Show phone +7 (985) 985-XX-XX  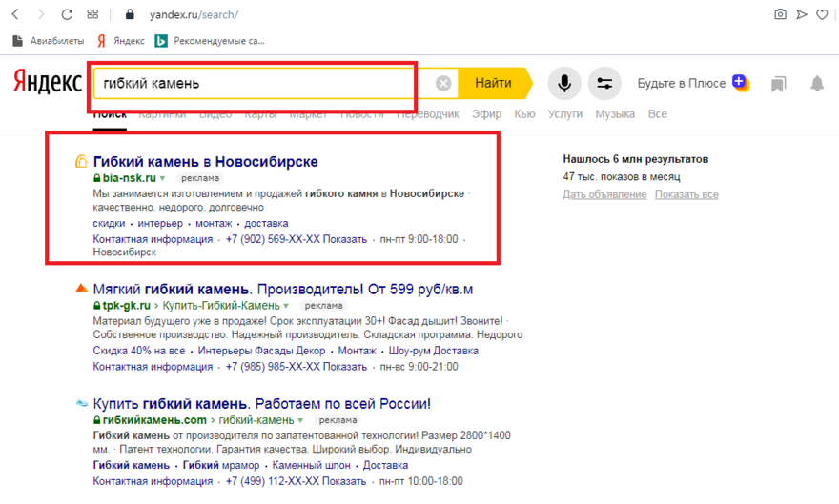pos(297,367)
